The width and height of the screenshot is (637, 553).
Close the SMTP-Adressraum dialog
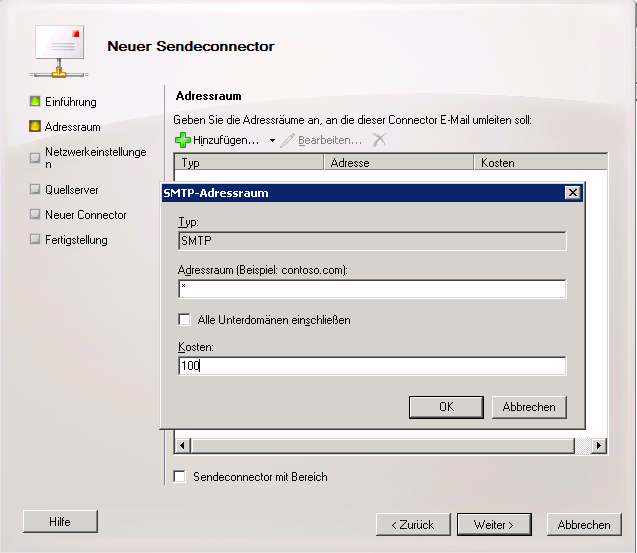click(x=572, y=193)
